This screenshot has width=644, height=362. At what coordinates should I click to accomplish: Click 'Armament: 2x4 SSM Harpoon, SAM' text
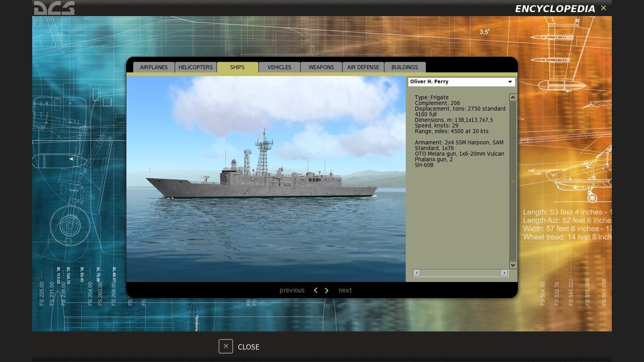pyautogui.click(x=459, y=143)
